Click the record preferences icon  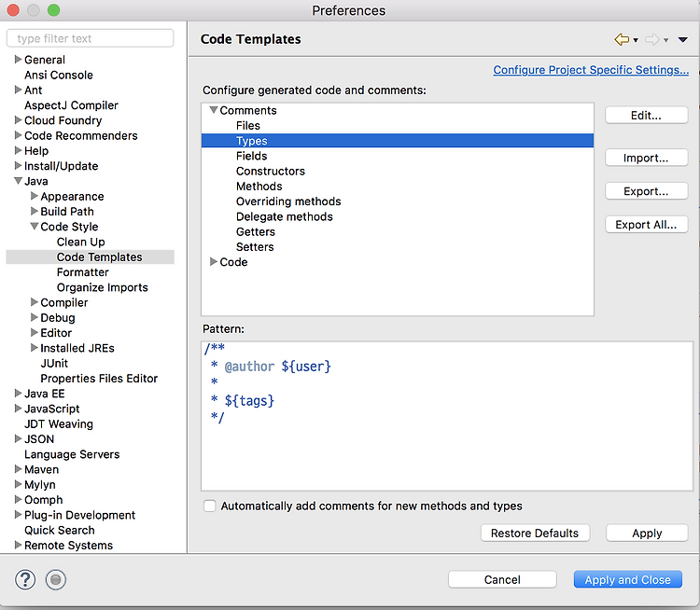pyautogui.click(x=56, y=579)
